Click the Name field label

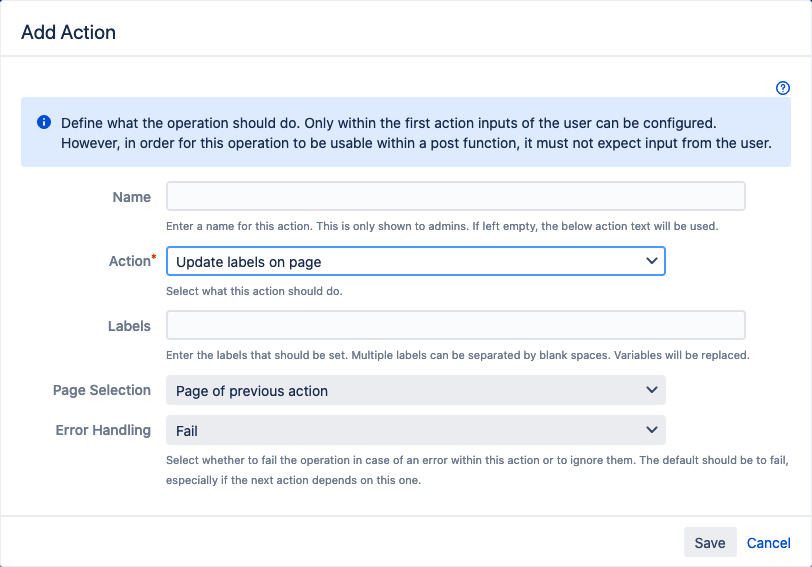tap(132, 197)
